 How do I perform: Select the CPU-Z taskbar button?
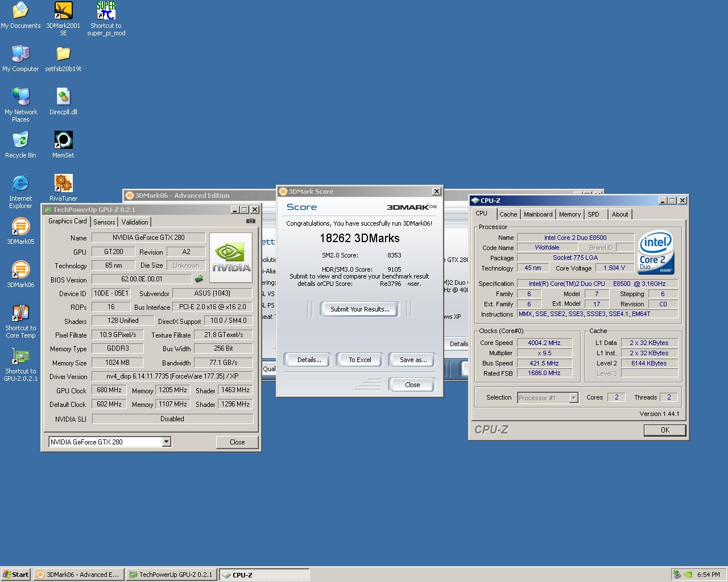[264, 575]
